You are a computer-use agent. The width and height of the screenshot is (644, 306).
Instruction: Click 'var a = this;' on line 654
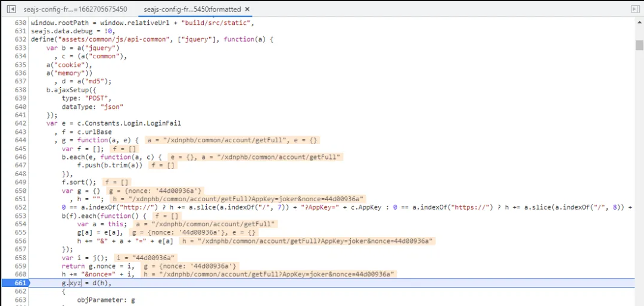point(102,224)
